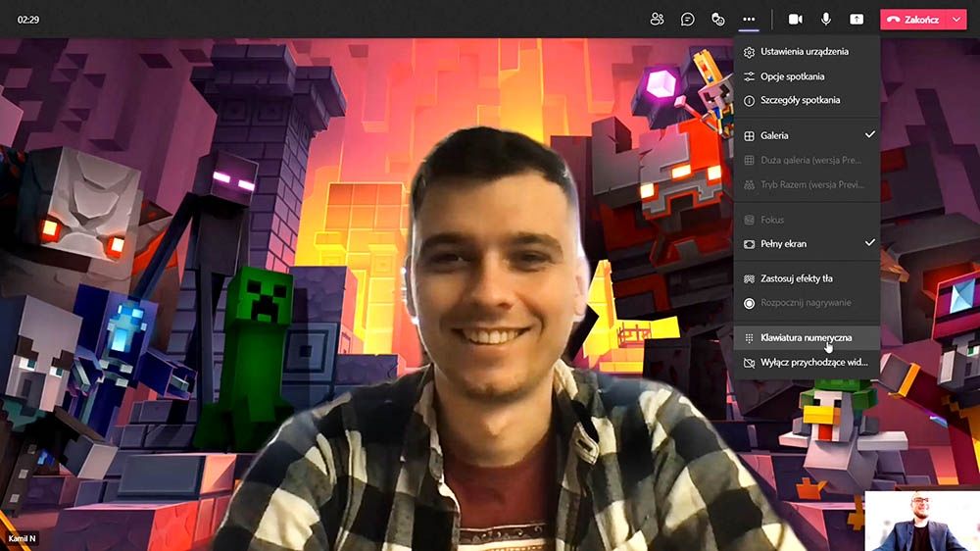Image resolution: width=980 pixels, height=551 pixels.
Task: Click the incoming video off icon
Action: [x=749, y=363]
